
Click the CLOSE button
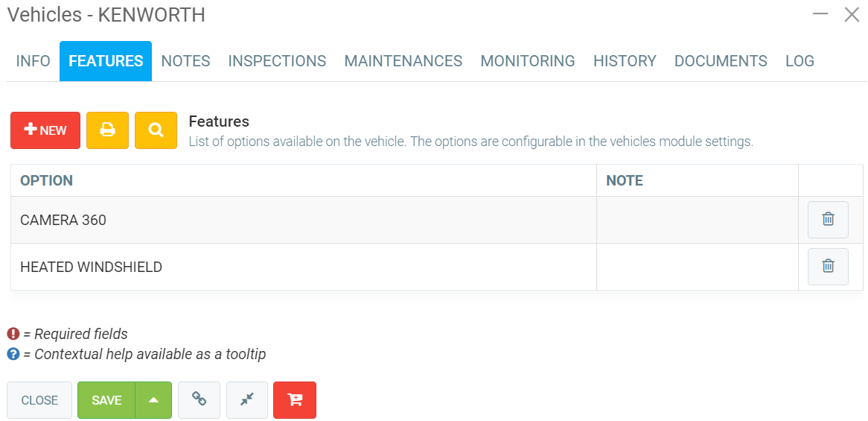(39, 400)
